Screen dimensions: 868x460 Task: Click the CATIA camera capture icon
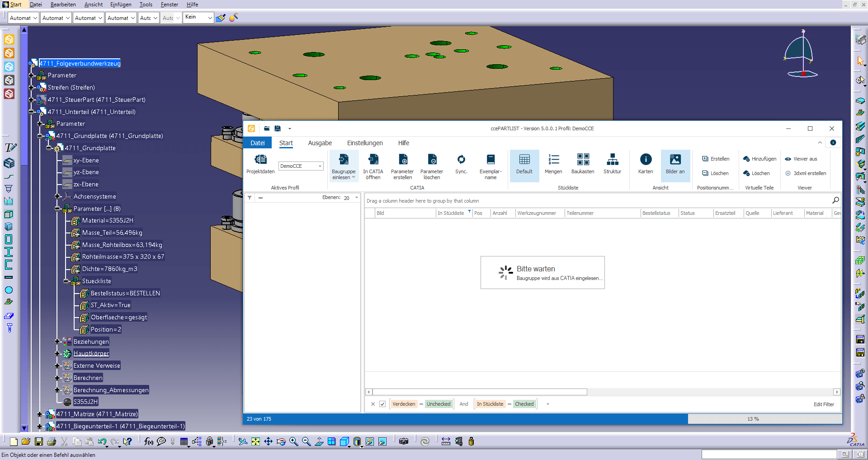click(x=404, y=441)
